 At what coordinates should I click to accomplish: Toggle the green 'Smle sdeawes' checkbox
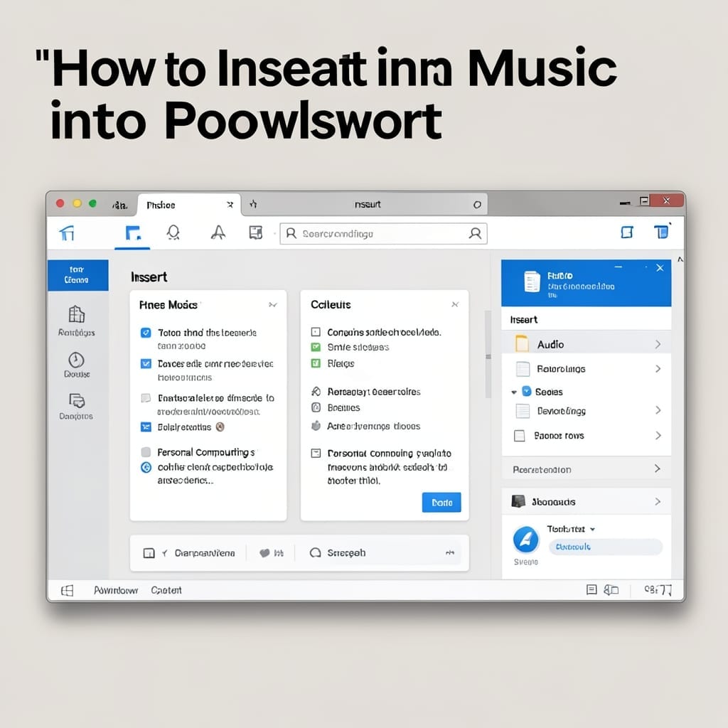coord(316,347)
